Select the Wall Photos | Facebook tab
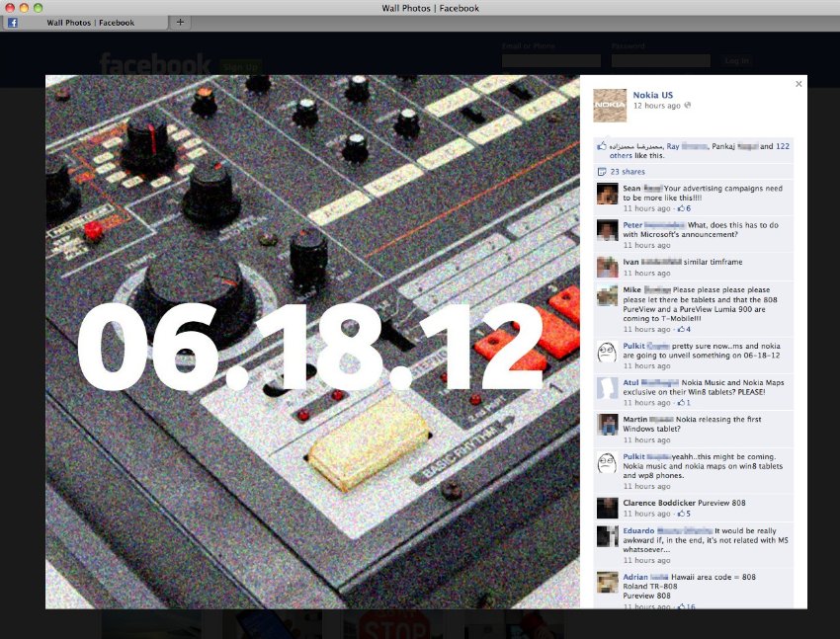840x639 pixels. tap(86, 23)
